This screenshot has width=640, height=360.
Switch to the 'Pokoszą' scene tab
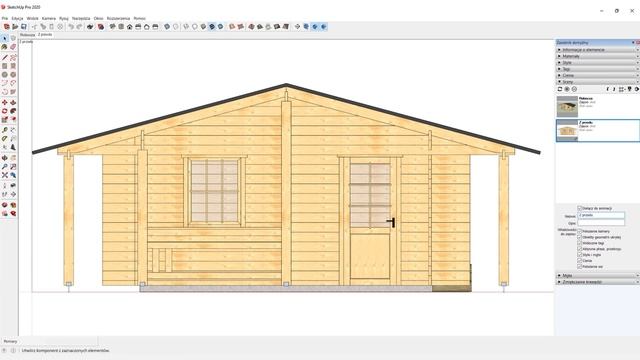(27, 35)
